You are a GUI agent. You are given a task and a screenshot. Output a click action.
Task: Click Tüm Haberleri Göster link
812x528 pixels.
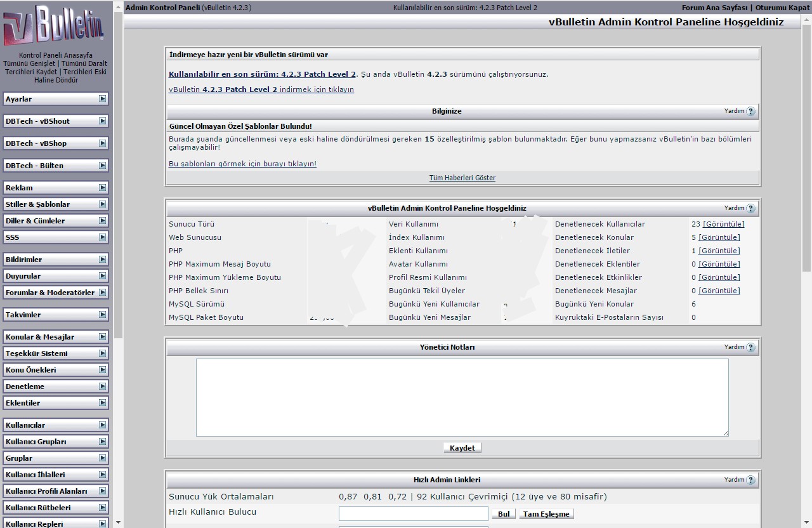point(462,178)
